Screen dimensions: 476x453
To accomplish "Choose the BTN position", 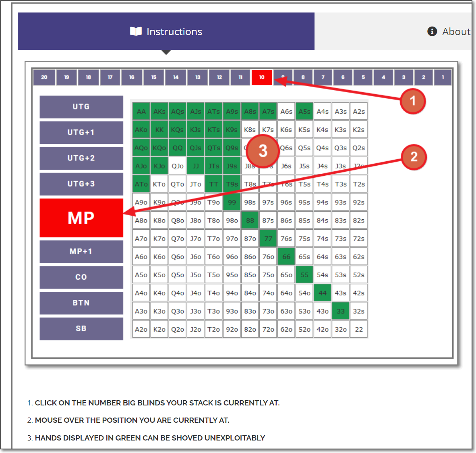I will pyautogui.click(x=81, y=303).
